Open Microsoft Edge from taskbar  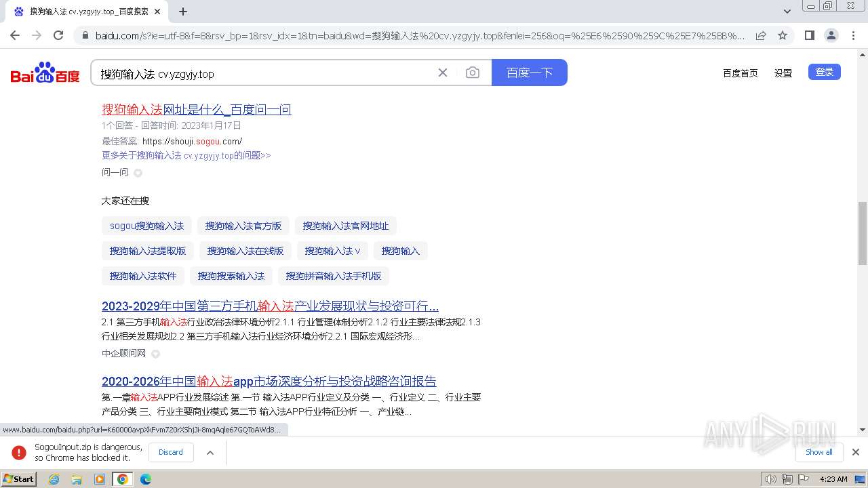pos(145,479)
